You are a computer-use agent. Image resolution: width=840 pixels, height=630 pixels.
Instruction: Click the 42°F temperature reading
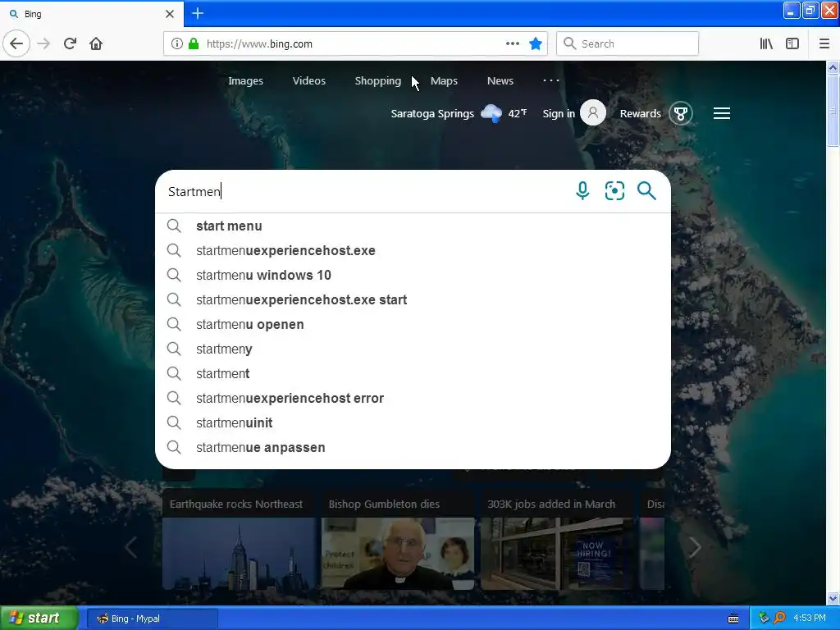click(x=518, y=113)
